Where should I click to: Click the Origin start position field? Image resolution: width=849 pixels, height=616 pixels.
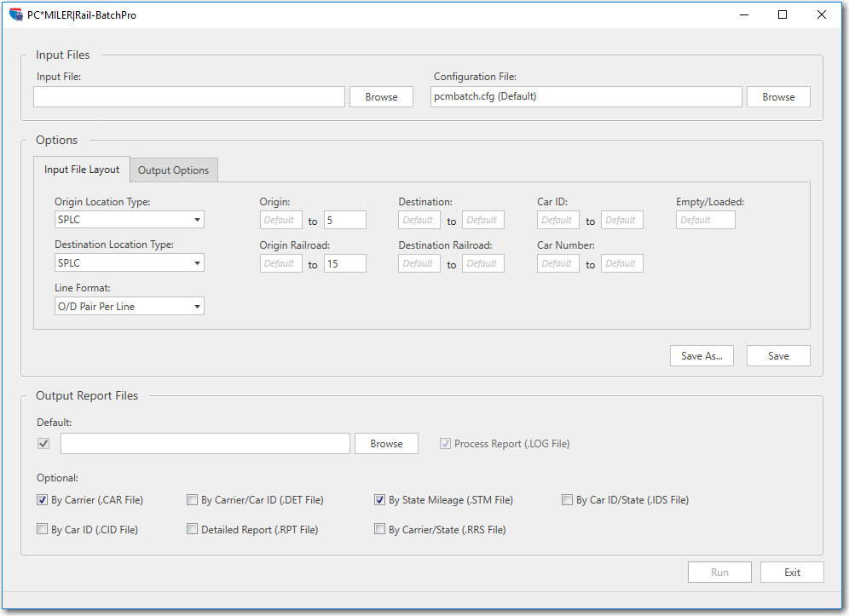[281, 220]
